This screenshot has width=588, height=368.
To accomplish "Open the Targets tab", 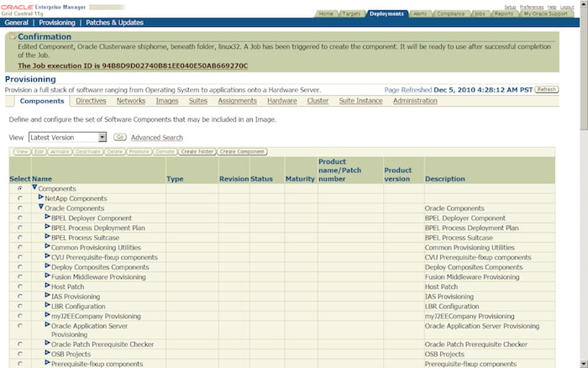I will pyautogui.click(x=351, y=13).
